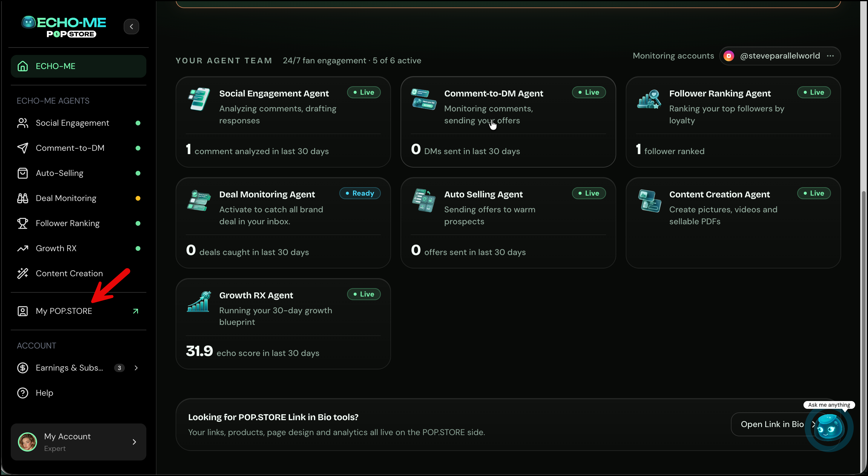
Task: Click the Comment-to-DM paper plane icon
Action: [x=23, y=148]
